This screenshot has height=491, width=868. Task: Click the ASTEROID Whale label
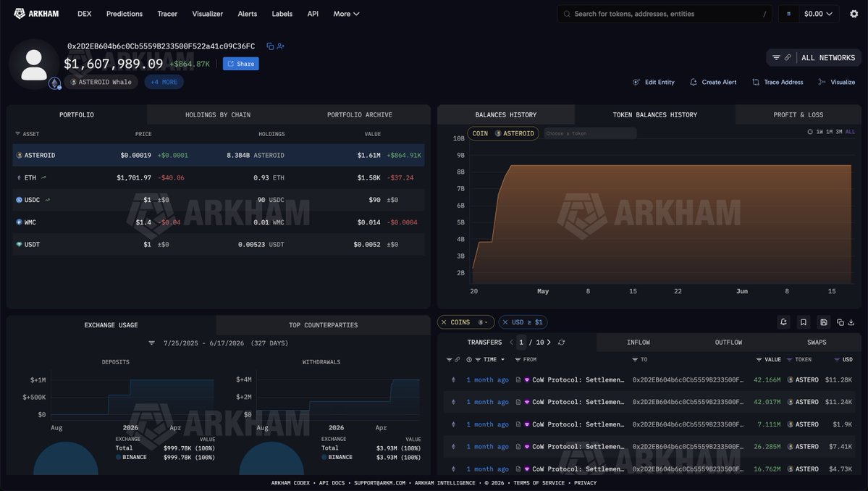pos(101,82)
